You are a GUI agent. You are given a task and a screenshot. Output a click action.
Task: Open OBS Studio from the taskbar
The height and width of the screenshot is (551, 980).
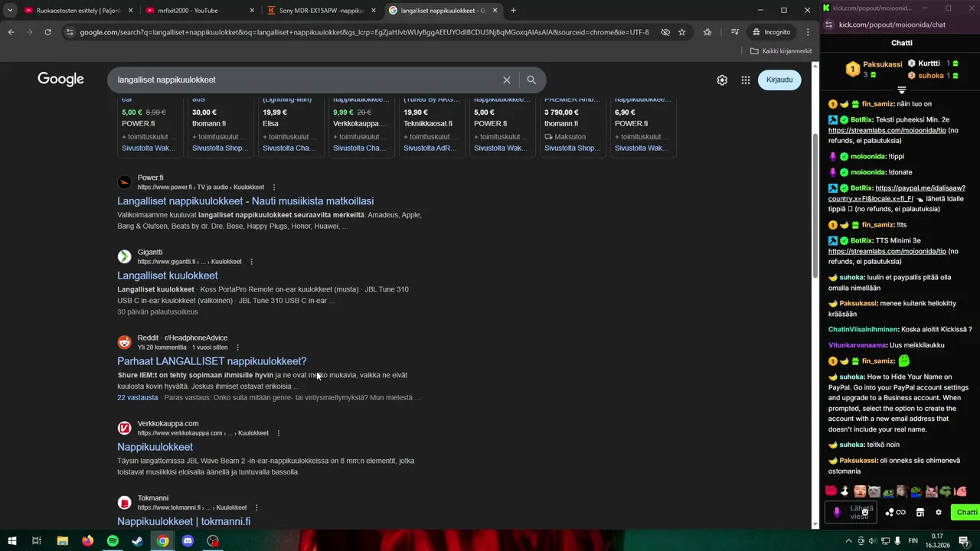214,541
